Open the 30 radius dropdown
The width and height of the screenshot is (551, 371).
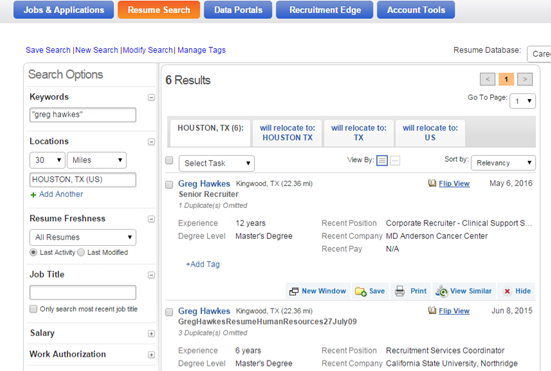click(47, 160)
